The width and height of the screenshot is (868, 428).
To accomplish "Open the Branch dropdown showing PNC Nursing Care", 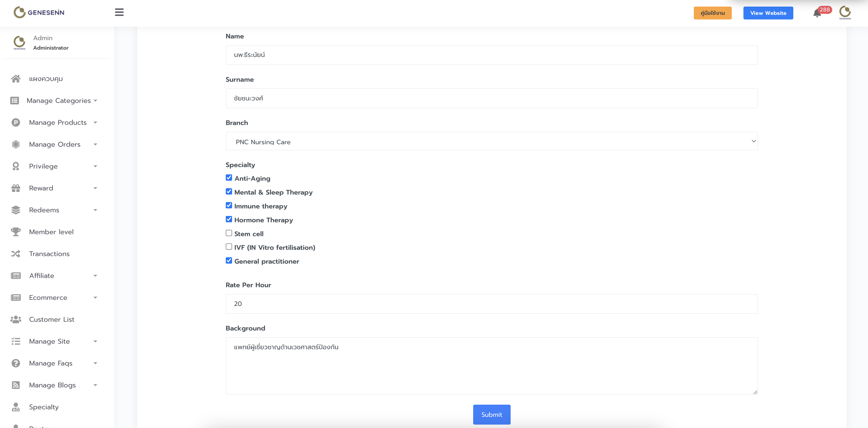I will (491, 142).
